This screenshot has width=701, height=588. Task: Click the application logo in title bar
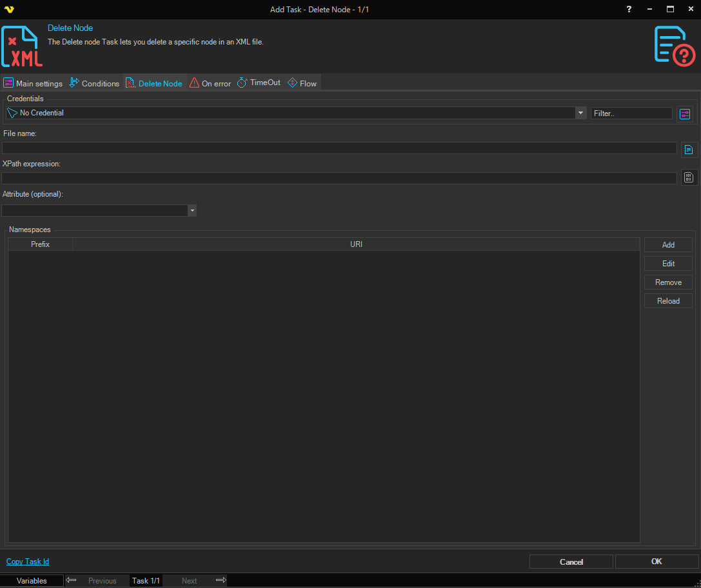coord(9,10)
